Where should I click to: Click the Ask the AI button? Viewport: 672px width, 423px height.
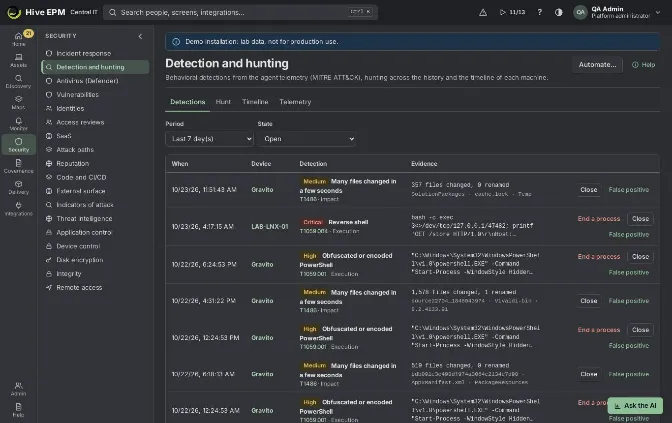tap(635, 405)
